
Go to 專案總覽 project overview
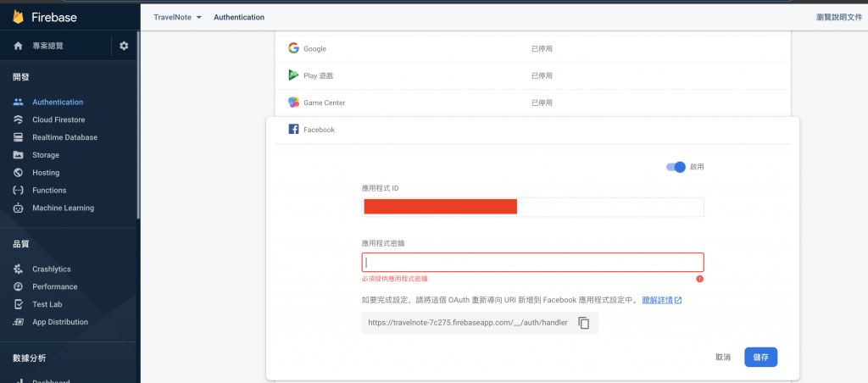click(47, 46)
